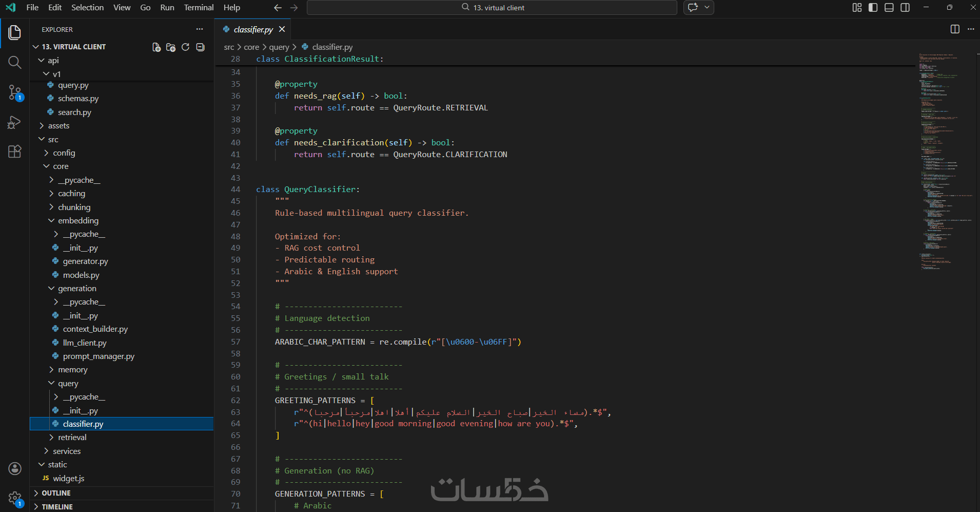Split the editor to the right
This screenshot has height=512, width=980.
(955, 29)
